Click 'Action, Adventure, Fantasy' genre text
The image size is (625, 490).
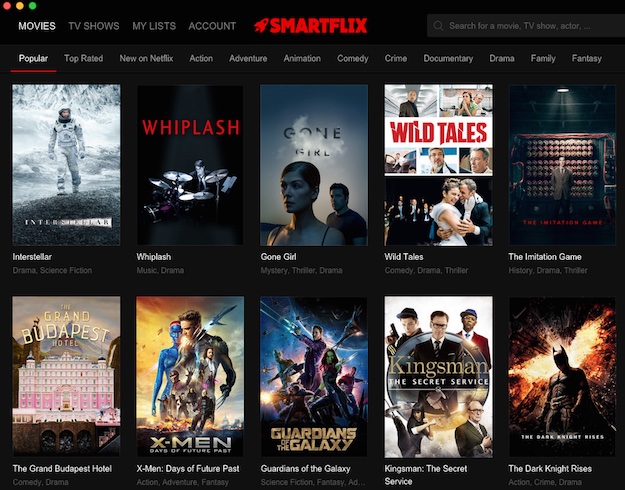click(183, 482)
